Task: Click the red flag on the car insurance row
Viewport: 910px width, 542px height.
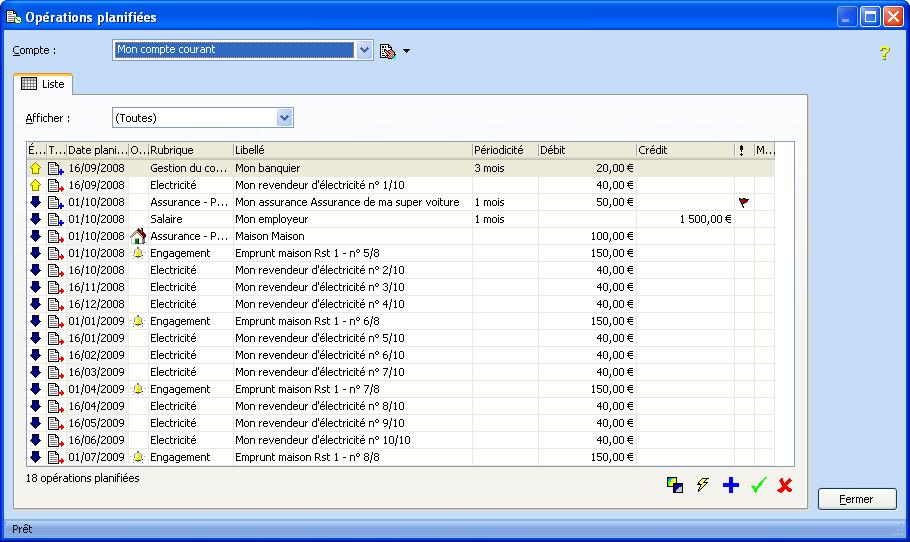Action: tap(743, 202)
